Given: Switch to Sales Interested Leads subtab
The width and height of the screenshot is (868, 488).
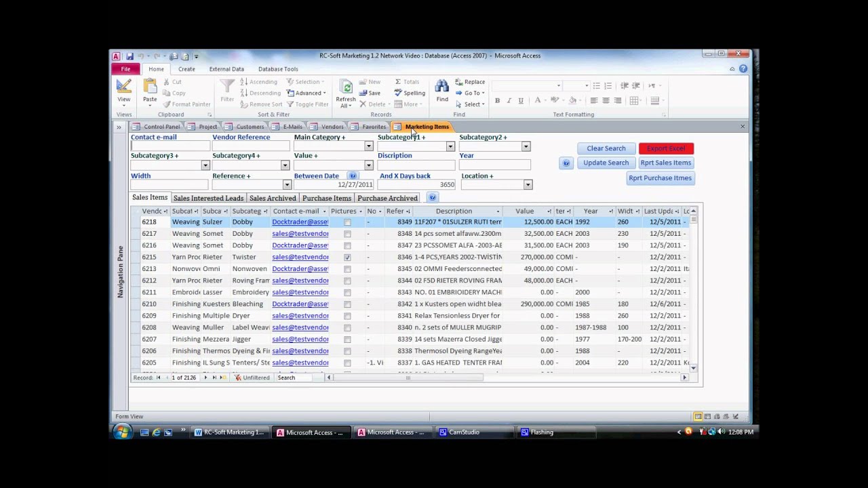Looking at the screenshot, I should point(208,199).
